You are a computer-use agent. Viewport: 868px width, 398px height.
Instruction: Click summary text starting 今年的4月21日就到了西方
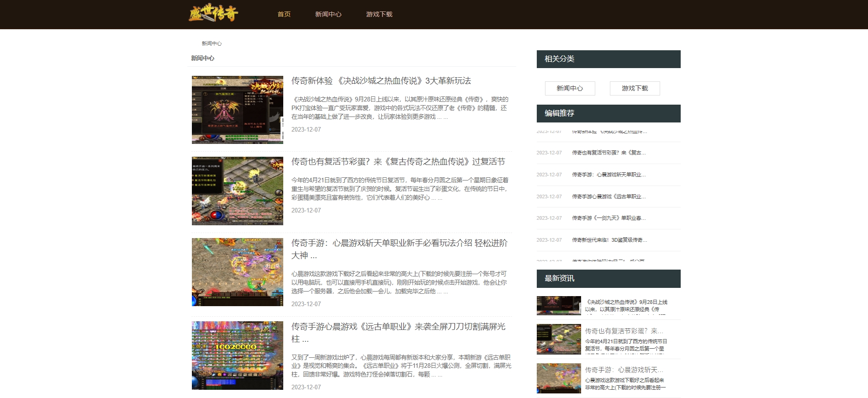400,189
